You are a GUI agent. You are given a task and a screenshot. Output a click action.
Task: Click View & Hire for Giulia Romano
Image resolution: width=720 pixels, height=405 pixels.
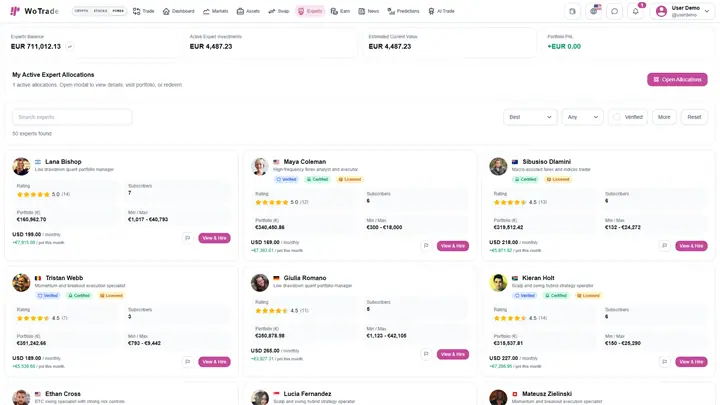pyautogui.click(x=453, y=354)
